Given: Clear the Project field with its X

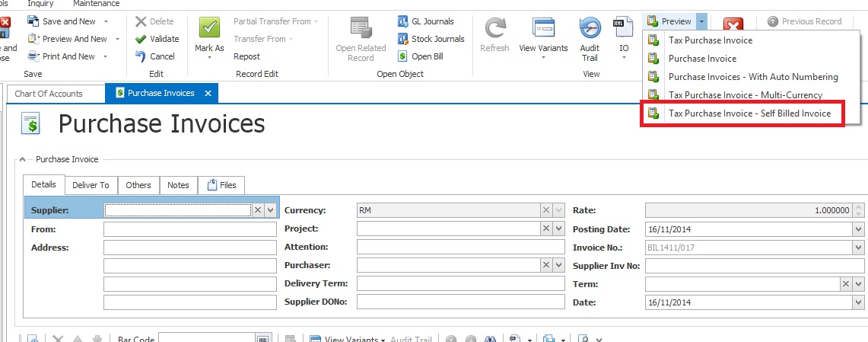Looking at the screenshot, I should [x=545, y=229].
